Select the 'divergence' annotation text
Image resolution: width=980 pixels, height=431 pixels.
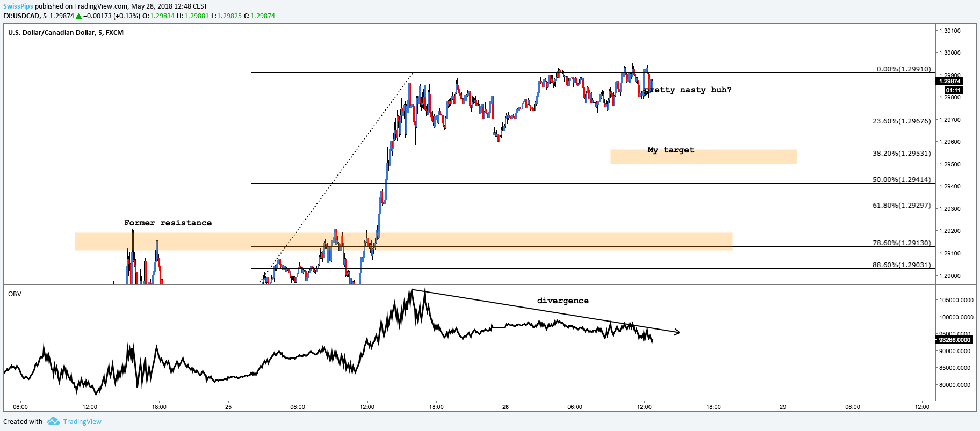pyautogui.click(x=563, y=301)
